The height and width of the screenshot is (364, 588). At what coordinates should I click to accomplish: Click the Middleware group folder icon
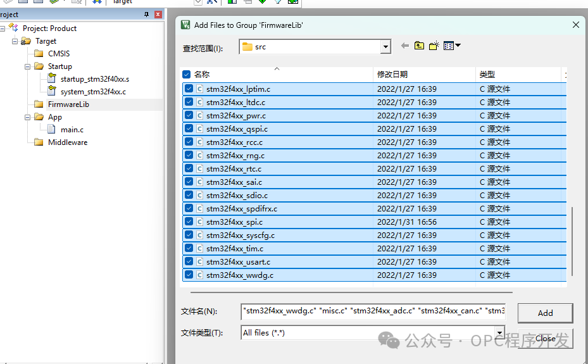(x=39, y=142)
